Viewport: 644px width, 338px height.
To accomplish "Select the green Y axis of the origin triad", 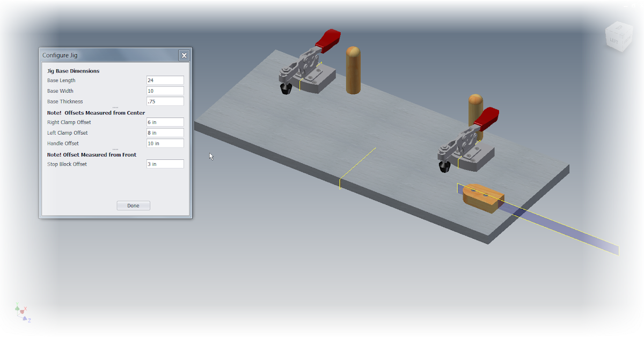I will (x=17, y=308).
